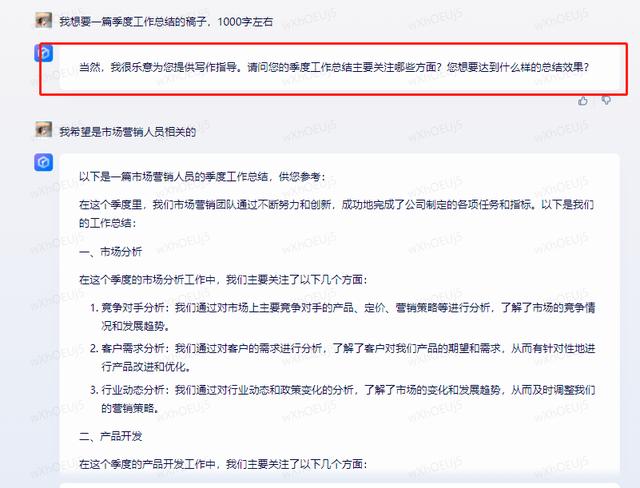Click the first blue bot avatar icon

point(43,53)
